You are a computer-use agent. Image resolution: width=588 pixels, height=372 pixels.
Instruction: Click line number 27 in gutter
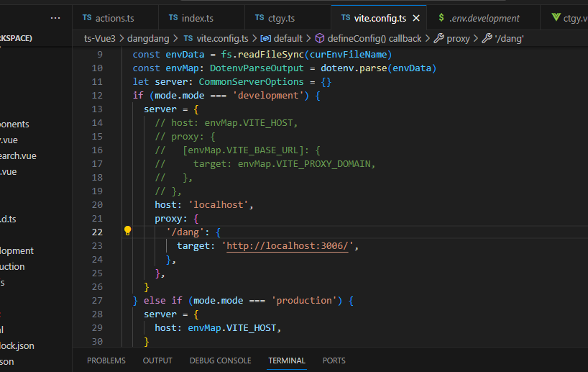point(97,300)
